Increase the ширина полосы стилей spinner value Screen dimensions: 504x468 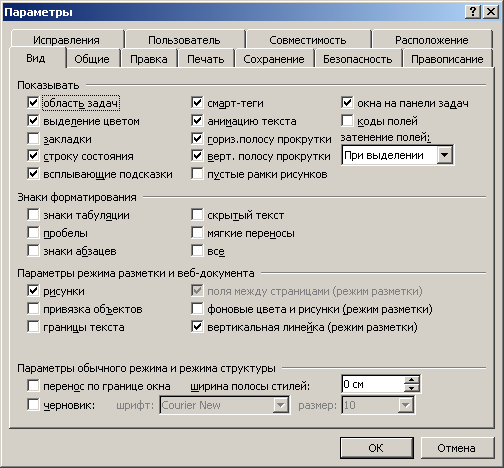coord(412,380)
